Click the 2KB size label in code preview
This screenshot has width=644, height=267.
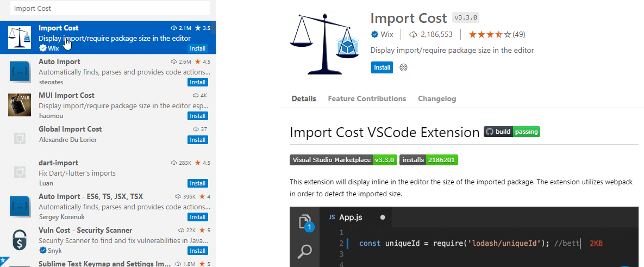pos(596,244)
